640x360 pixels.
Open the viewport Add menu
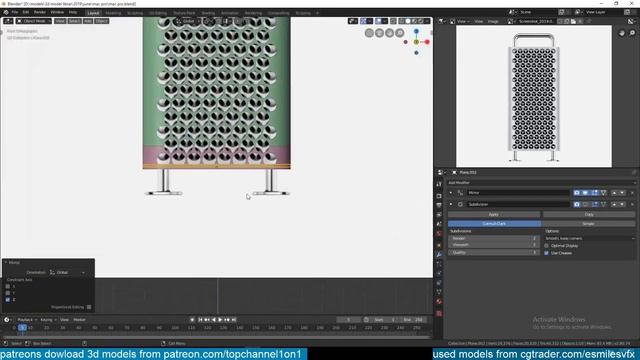88,21
